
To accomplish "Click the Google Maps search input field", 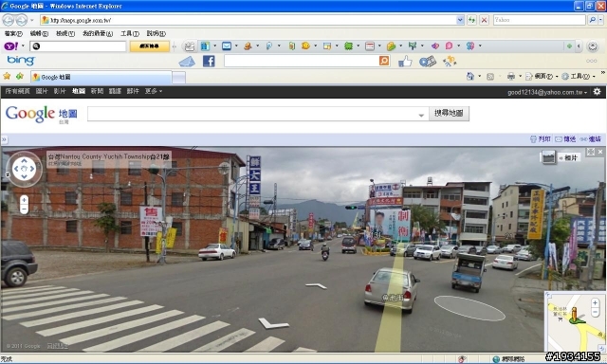I will pyautogui.click(x=258, y=114).
